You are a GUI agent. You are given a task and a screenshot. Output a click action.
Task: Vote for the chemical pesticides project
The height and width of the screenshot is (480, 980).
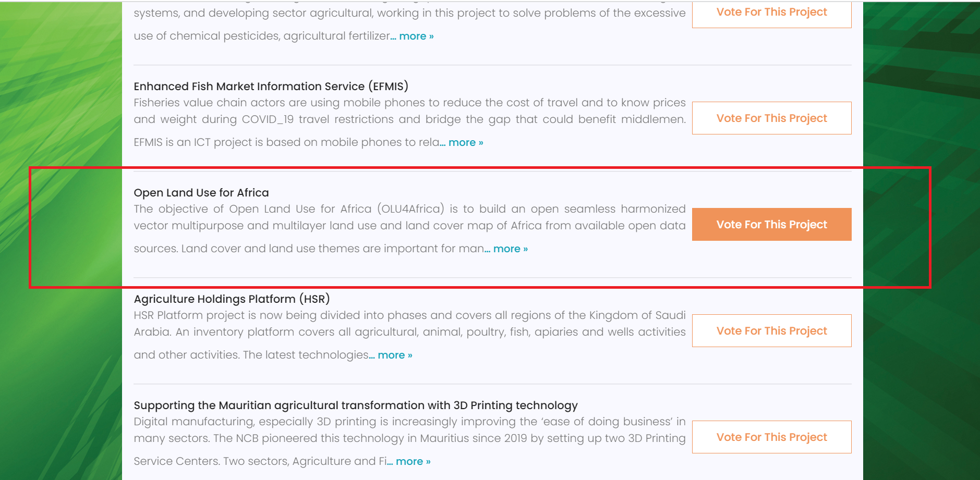(x=771, y=13)
